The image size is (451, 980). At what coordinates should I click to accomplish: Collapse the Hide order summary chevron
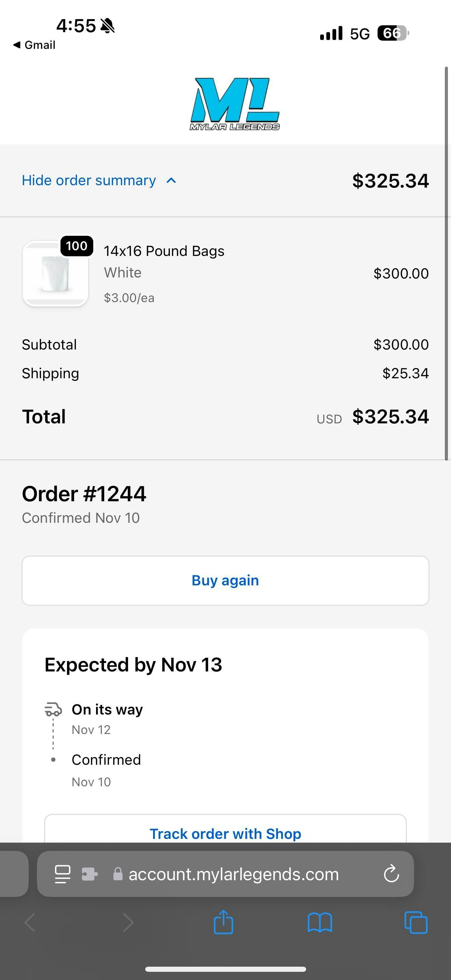click(x=172, y=181)
